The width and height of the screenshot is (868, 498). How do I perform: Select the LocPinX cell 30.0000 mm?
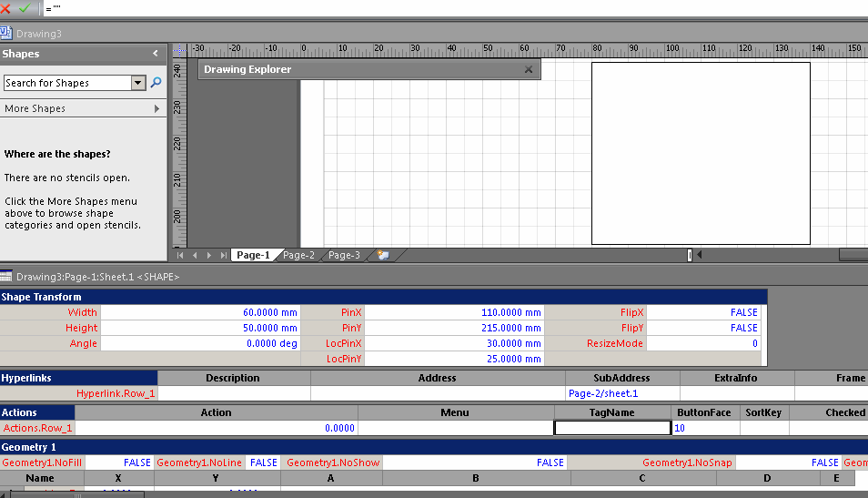pos(455,343)
